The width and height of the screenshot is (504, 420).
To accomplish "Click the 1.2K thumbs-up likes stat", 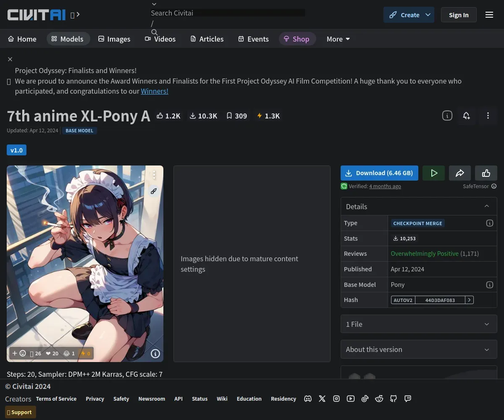I will (x=168, y=115).
